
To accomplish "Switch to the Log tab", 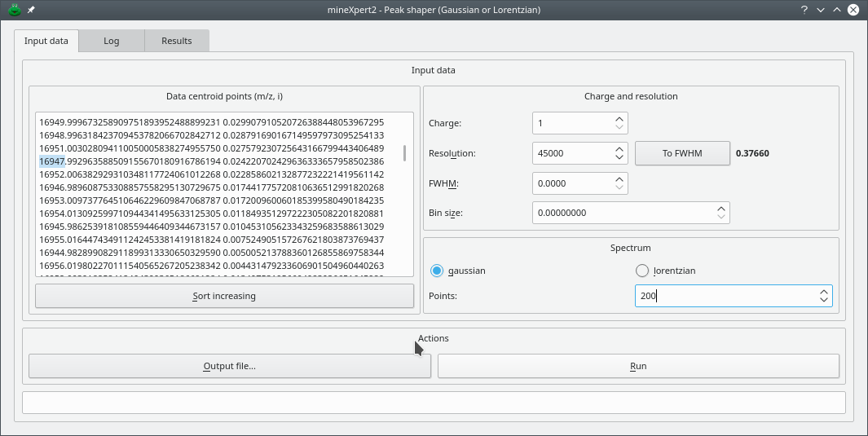I will click(112, 41).
